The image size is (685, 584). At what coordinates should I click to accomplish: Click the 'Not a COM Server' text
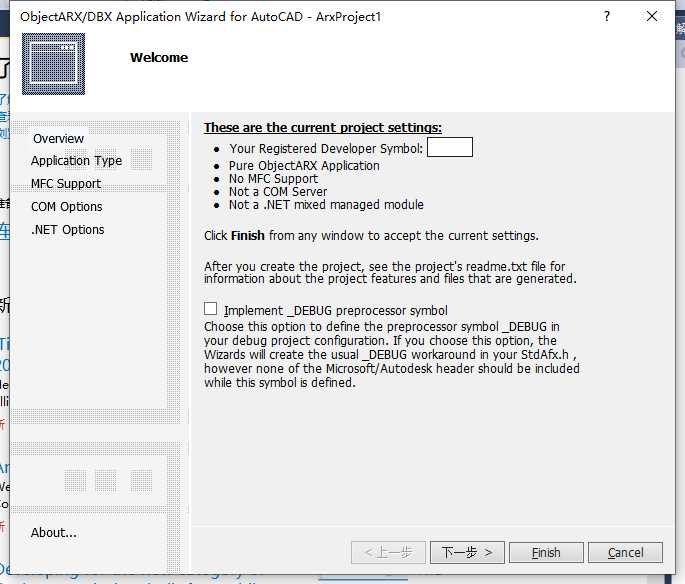coord(278,192)
